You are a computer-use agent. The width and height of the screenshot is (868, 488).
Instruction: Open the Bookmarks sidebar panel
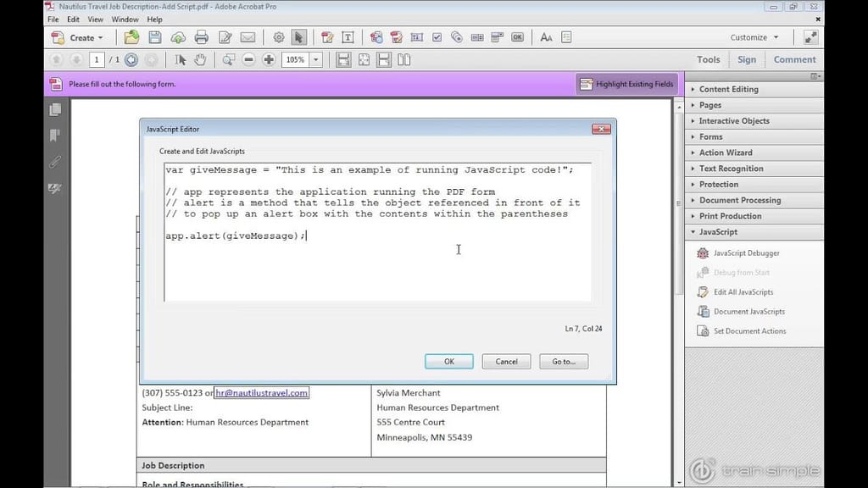pyautogui.click(x=54, y=135)
